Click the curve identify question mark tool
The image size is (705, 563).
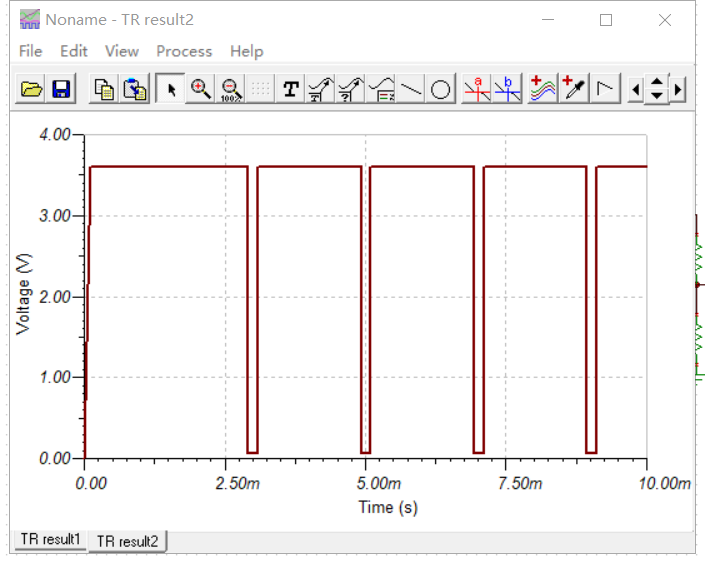[x=351, y=89]
